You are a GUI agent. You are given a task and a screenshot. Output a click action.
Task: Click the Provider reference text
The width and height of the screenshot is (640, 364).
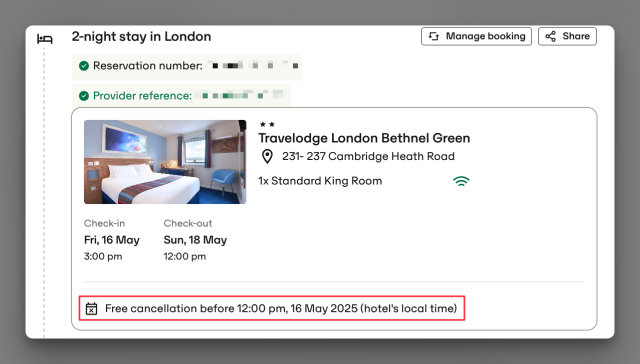[x=142, y=96]
